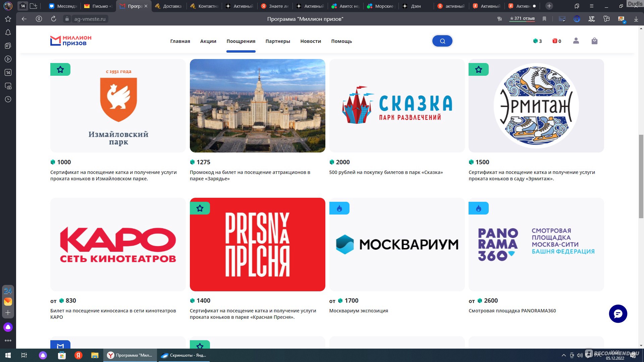
Task: Open Скриншоты Яндекс taskbar window
Action: click(184, 355)
